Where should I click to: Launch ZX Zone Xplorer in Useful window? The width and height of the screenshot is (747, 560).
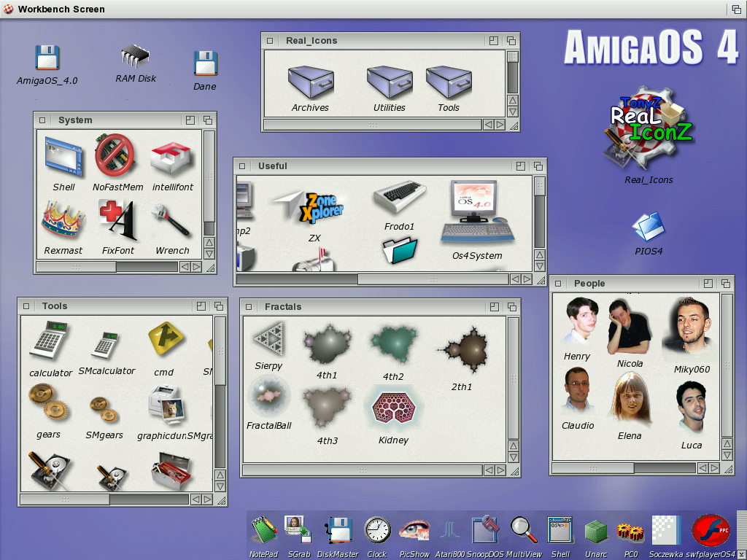click(309, 208)
